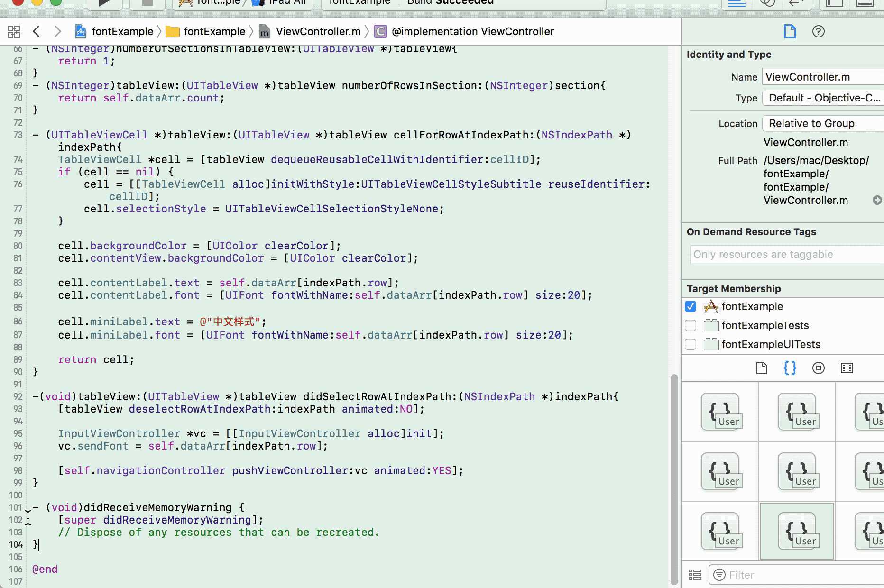Switch library between list and icon view
The image size is (884, 588).
pos(695,575)
